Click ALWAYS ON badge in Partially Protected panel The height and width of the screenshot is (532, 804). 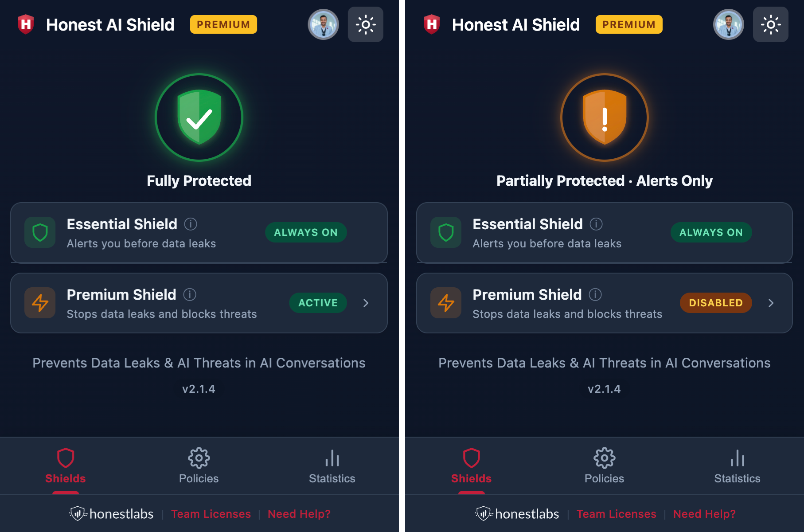point(711,232)
